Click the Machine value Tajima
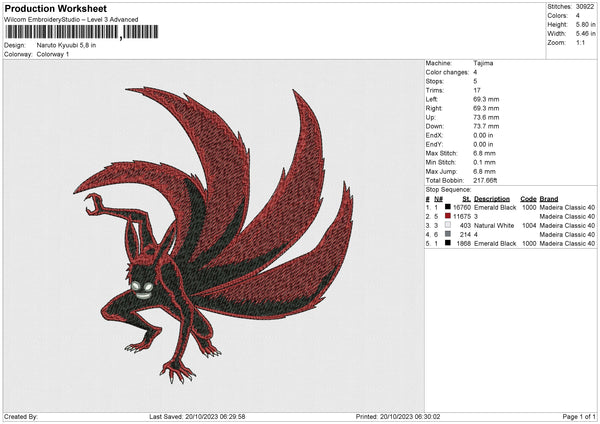Screen dimensions: 600x424 (483, 63)
